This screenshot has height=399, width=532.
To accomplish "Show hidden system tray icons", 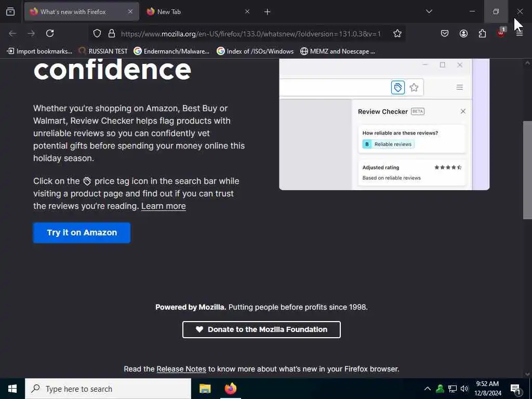I will (428, 389).
